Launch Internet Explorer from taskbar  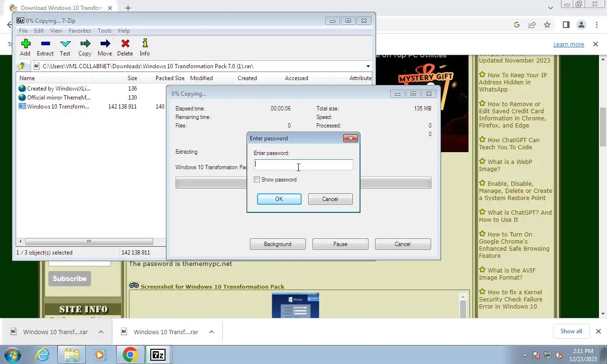pos(42,355)
